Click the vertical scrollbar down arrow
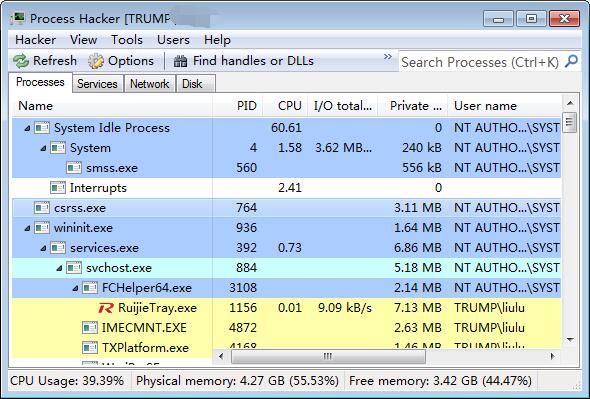The image size is (590, 399). pos(570,340)
